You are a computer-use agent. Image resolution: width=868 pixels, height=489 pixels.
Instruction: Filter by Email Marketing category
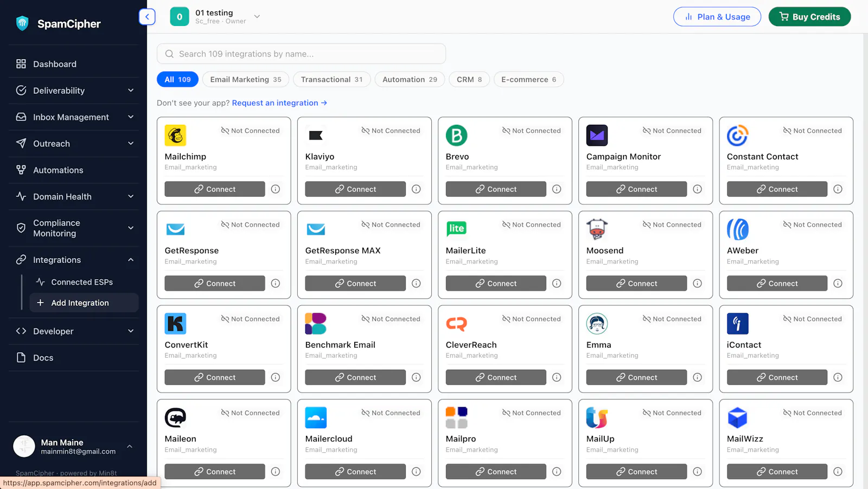(x=246, y=80)
